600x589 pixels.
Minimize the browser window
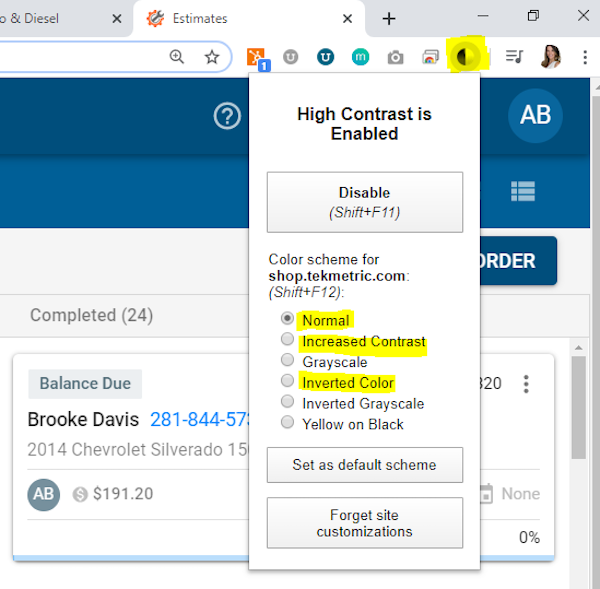tap(483, 16)
